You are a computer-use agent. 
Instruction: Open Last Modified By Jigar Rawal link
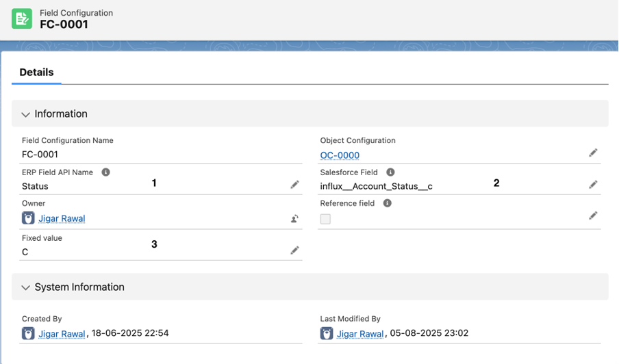pos(360,334)
